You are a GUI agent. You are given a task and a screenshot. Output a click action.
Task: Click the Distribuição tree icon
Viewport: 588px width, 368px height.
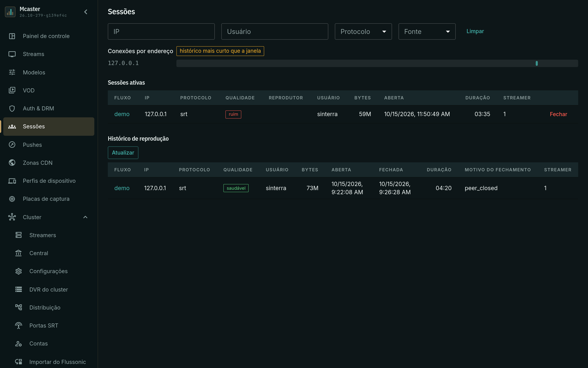[18, 307]
